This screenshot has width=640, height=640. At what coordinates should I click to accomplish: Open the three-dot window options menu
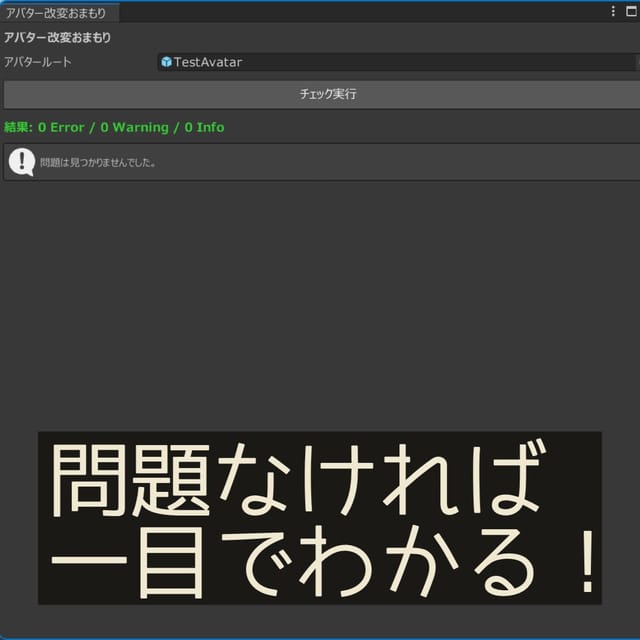click(613, 12)
